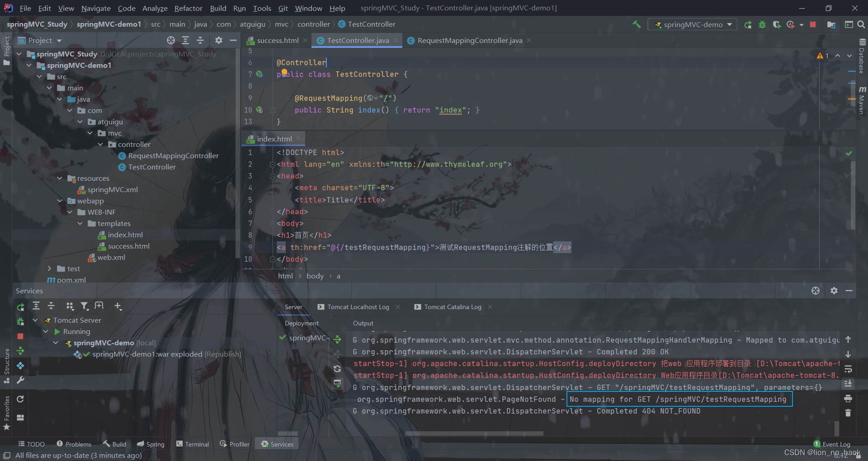Screen dimensions: 868x461
Task: Select pom.xml in project tree
Action: point(71,280)
